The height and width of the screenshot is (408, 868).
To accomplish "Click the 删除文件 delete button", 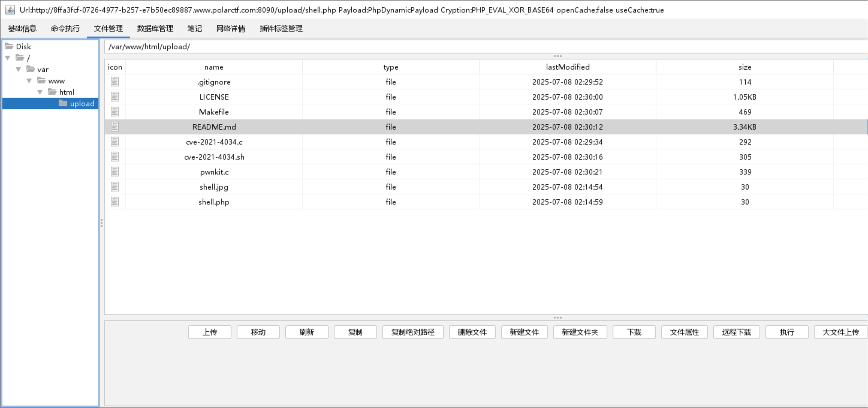I will click(x=472, y=332).
